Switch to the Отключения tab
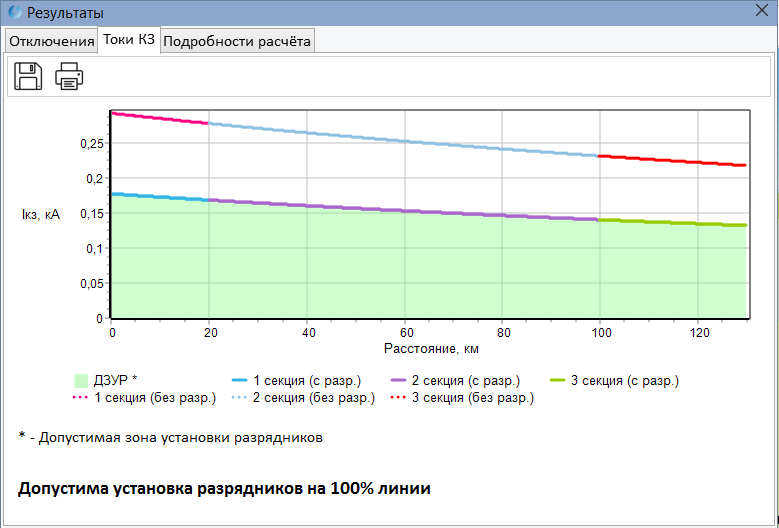Image resolution: width=779 pixels, height=528 pixels. coord(51,41)
